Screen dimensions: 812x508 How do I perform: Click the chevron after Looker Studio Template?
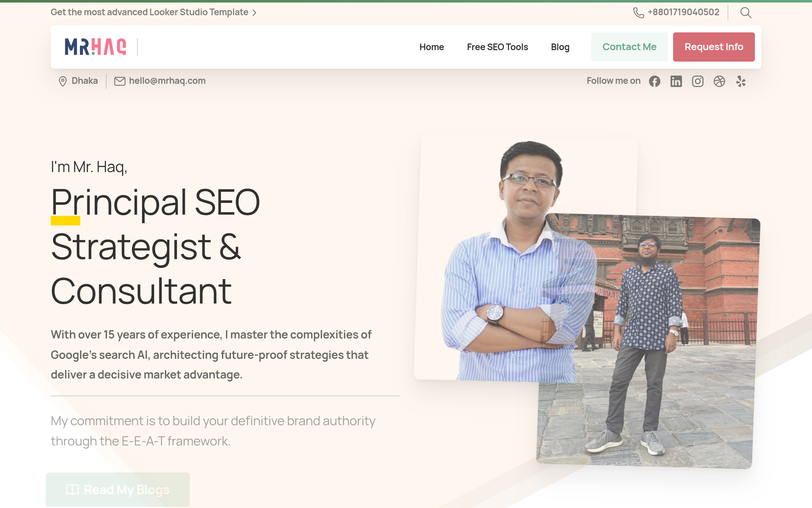click(x=254, y=13)
